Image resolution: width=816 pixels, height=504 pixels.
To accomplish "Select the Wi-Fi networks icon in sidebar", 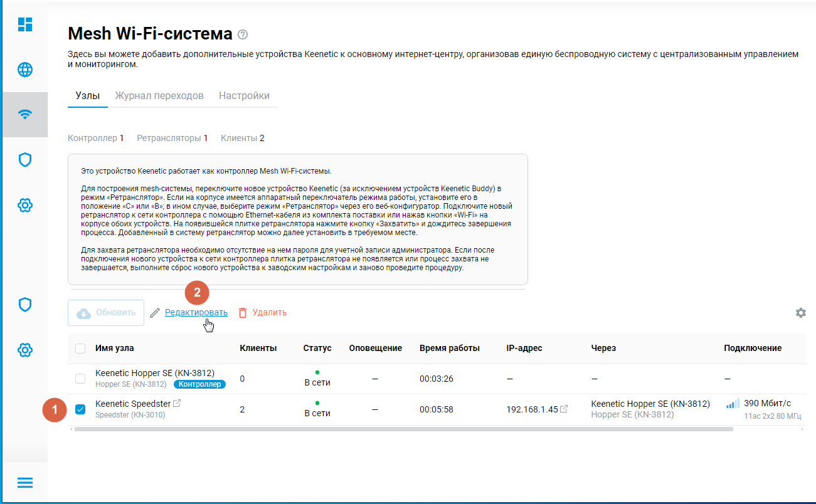I will click(x=25, y=115).
